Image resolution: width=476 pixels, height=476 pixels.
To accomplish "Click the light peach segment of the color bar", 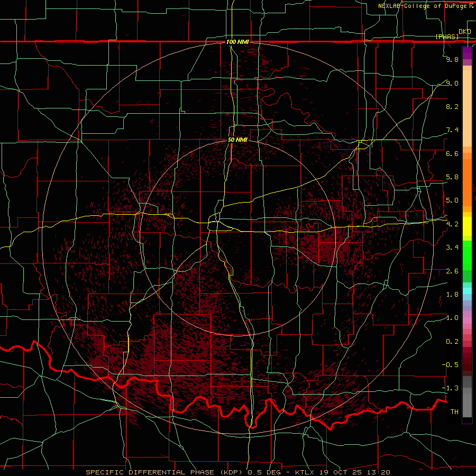I will click(x=467, y=108).
